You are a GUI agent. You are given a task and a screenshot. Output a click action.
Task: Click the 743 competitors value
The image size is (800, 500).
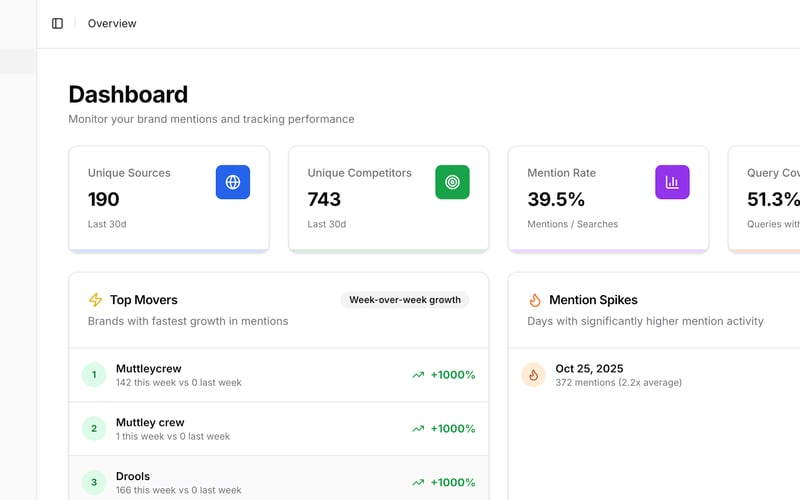tap(324, 199)
